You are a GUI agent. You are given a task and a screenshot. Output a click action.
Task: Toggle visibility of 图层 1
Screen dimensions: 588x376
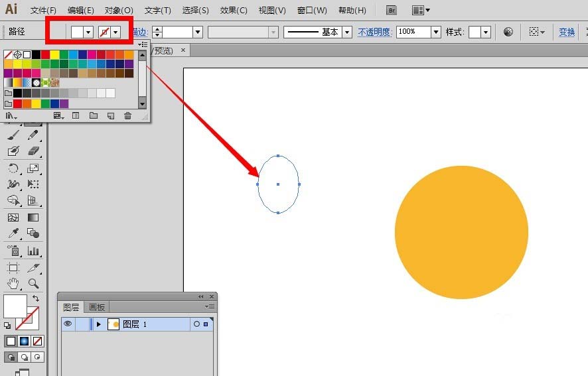[68, 324]
